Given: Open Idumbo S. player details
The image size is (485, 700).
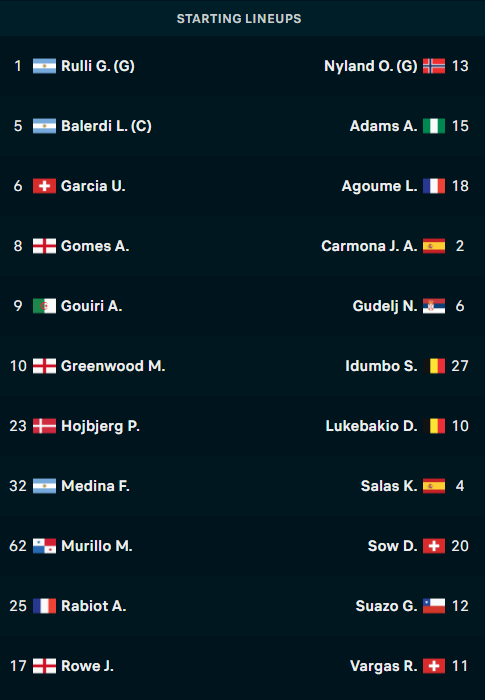Looking at the screenshot, I should pos(381,366).
